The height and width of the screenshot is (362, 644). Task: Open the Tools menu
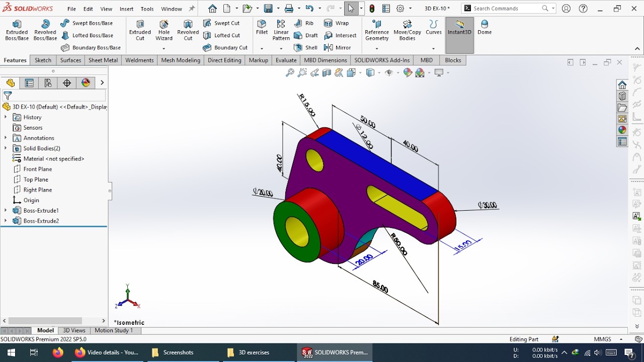pos(147,9)
